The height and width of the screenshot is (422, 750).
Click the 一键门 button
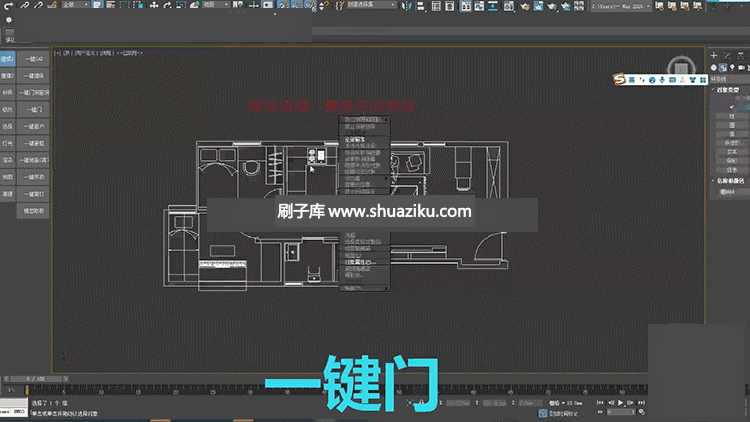[33, 110]
